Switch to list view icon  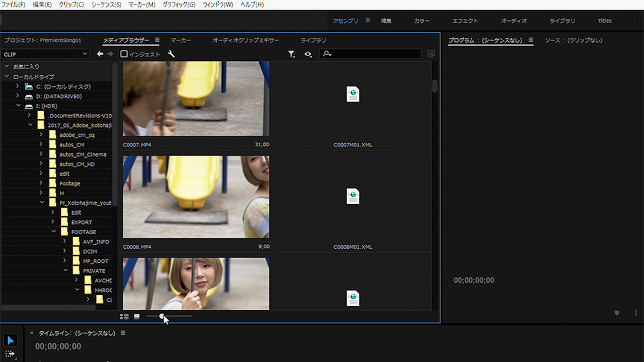(x=124, y=316)
